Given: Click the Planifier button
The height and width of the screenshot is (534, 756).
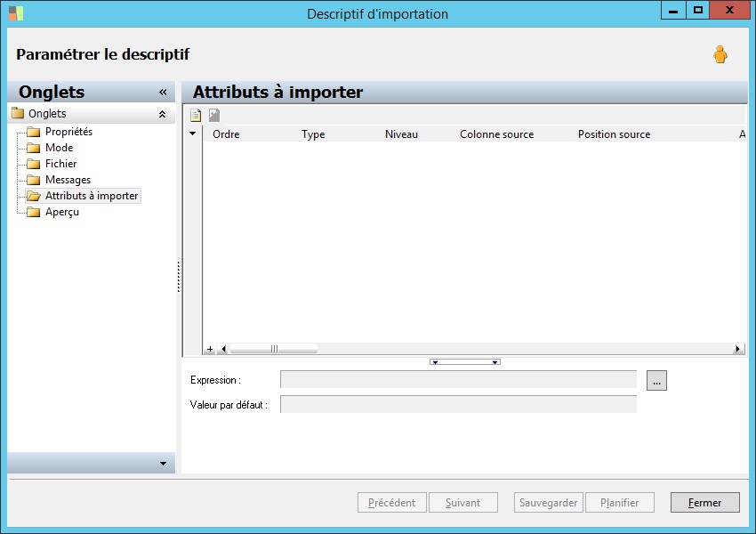Looking at the screenshot, I should pos(620,503).
